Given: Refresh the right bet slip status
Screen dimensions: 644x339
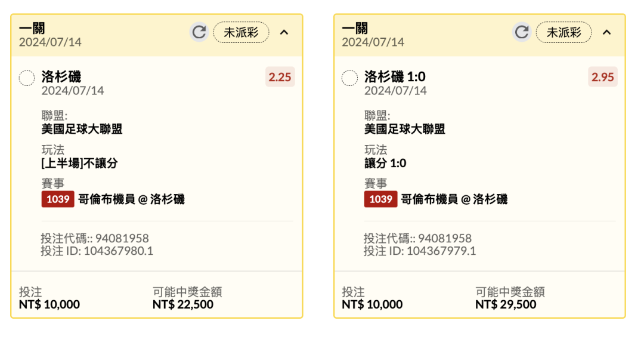Looking at the screenshot, I should point(522,32).
